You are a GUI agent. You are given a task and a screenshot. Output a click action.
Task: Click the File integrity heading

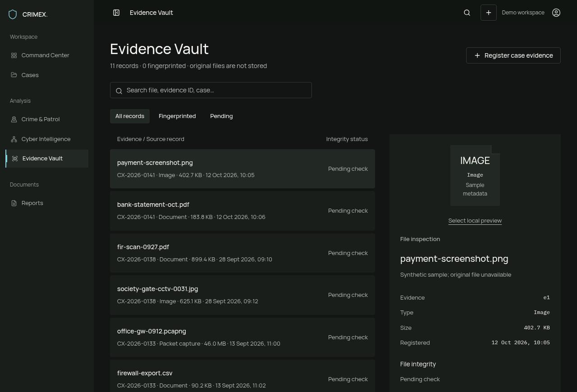click(418, 364)
